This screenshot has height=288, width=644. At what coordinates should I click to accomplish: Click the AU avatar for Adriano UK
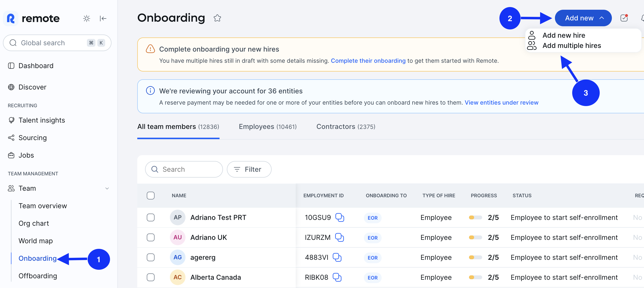177,237
